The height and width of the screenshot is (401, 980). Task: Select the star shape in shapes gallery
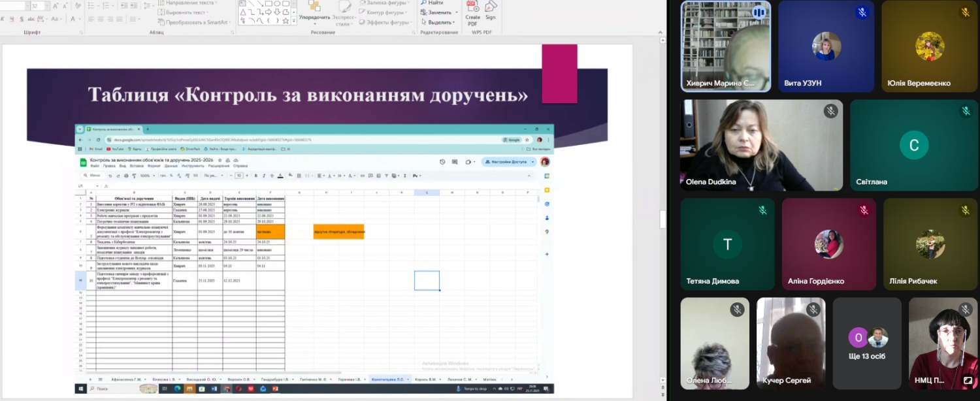[286, 20]
